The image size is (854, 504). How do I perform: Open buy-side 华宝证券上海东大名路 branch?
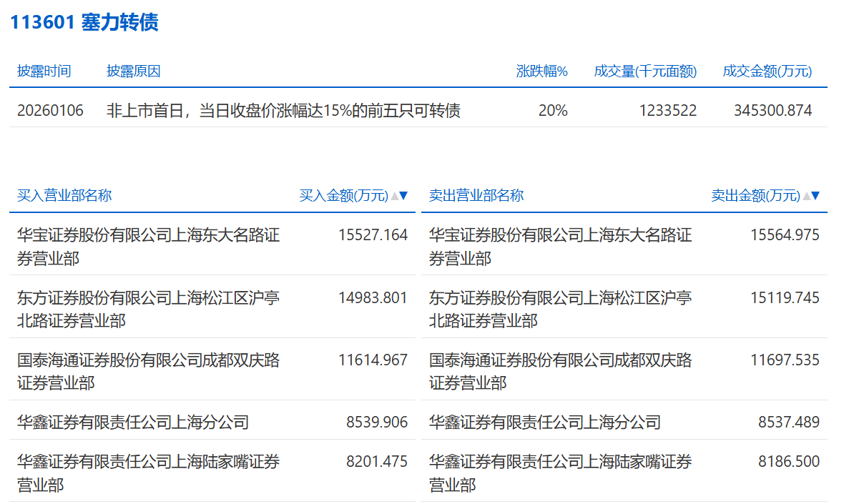[148, 247]
